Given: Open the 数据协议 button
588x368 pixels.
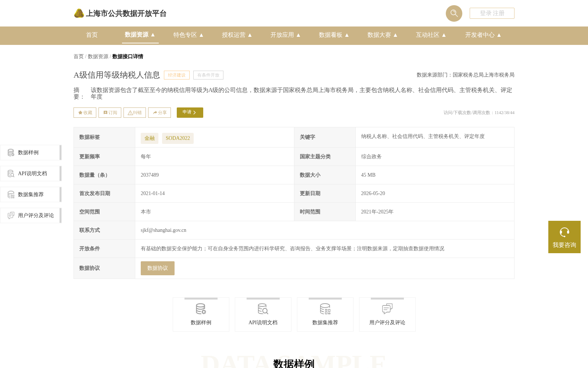Looking at the screenshot, I should pyautogui.click(x=158, y=268).
